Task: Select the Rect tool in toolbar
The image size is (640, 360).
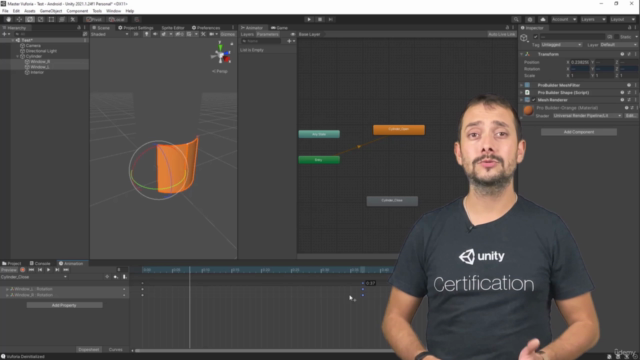Action: pyautogui.click(x=51, y=19)
